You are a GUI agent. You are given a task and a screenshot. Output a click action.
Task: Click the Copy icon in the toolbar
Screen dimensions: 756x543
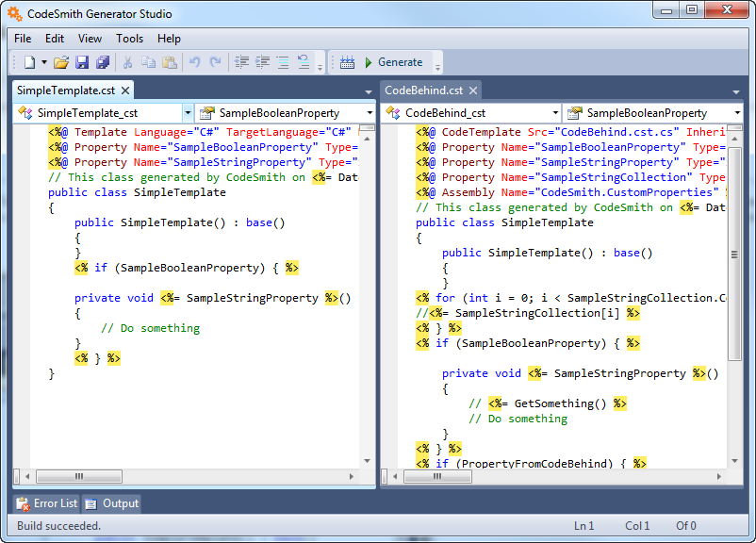point(149,62)
